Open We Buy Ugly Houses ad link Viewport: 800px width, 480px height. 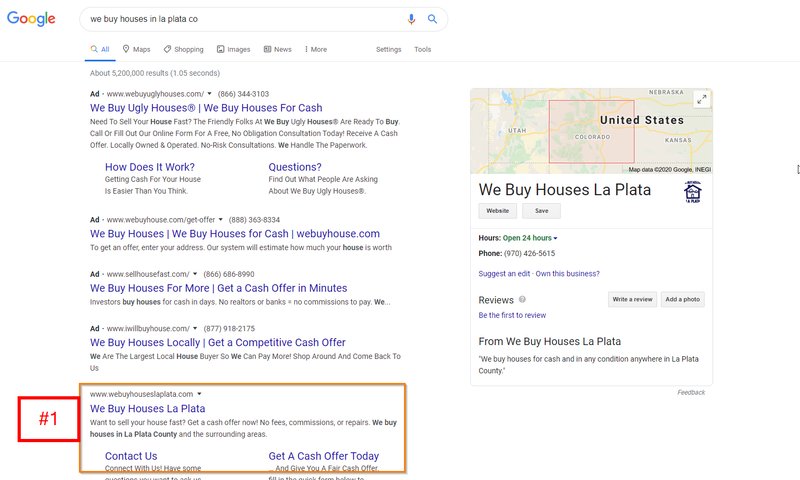click(206, 108)
